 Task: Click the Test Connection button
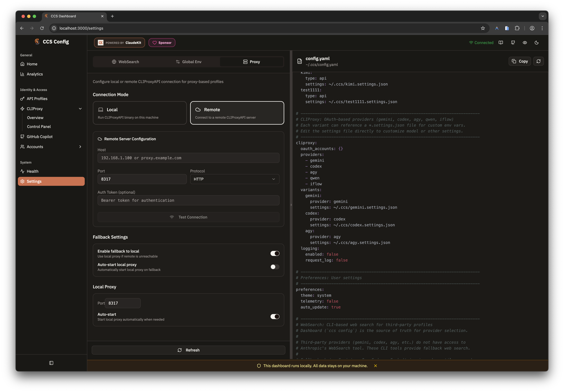click(188, 217)
